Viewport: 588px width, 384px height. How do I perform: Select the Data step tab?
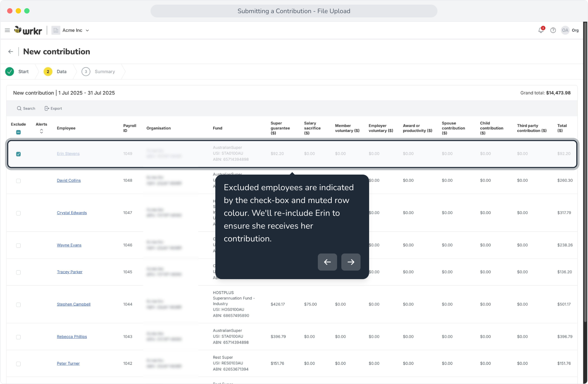point(55,71)
